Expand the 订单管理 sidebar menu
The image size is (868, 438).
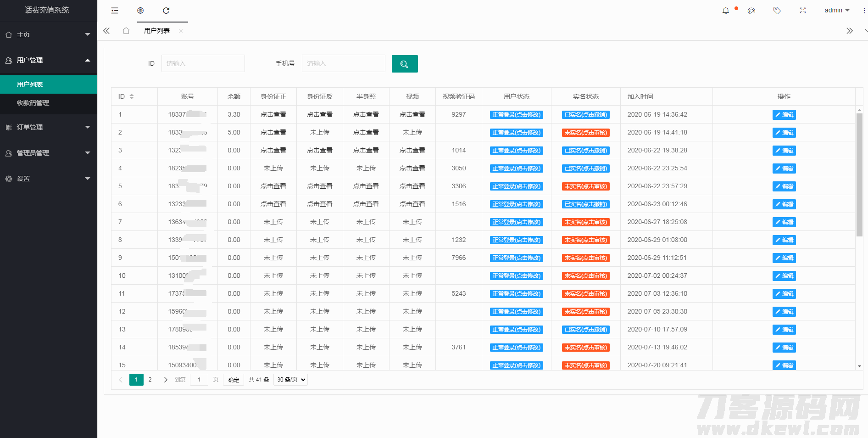coord(48,127)
